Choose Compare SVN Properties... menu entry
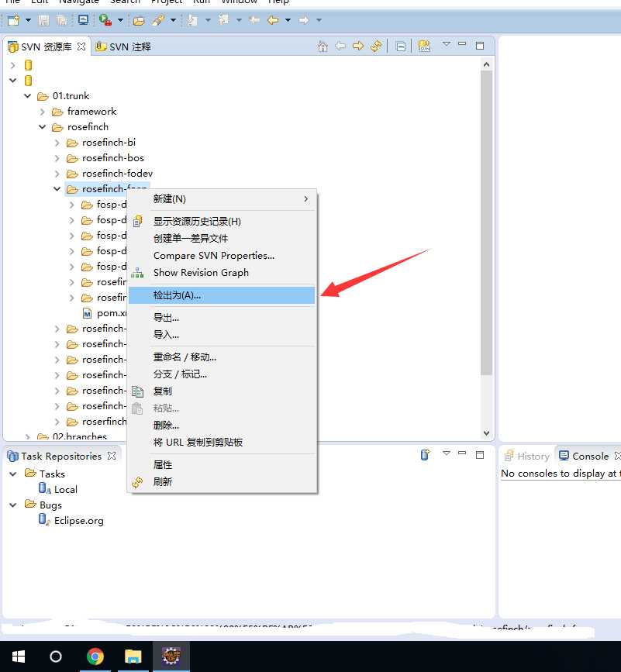 222,256
